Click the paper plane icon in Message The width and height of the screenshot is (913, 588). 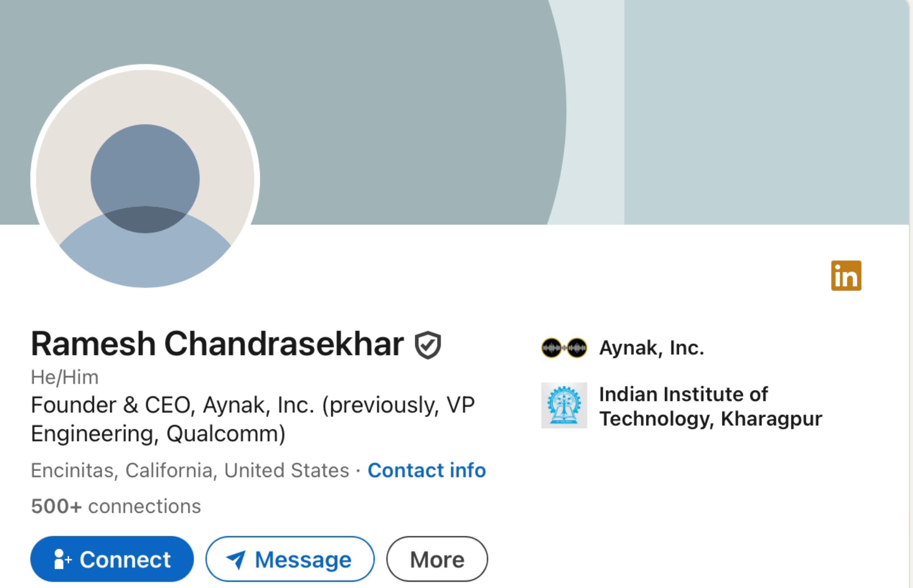coord(236,560)
